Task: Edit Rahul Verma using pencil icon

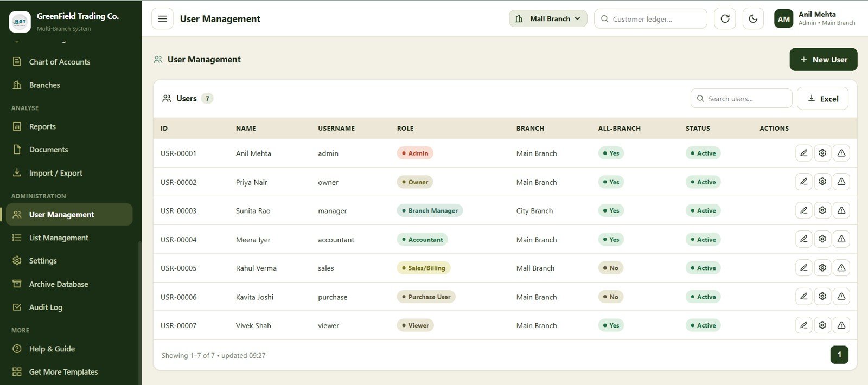Action: pos(804,268)
